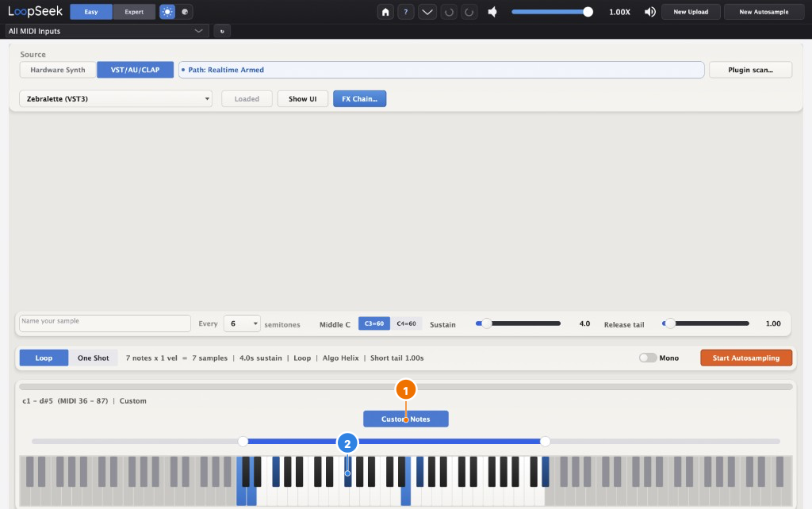Click Start Autosampling button
This screenshot has width=812, height=509.
(745, 358)
